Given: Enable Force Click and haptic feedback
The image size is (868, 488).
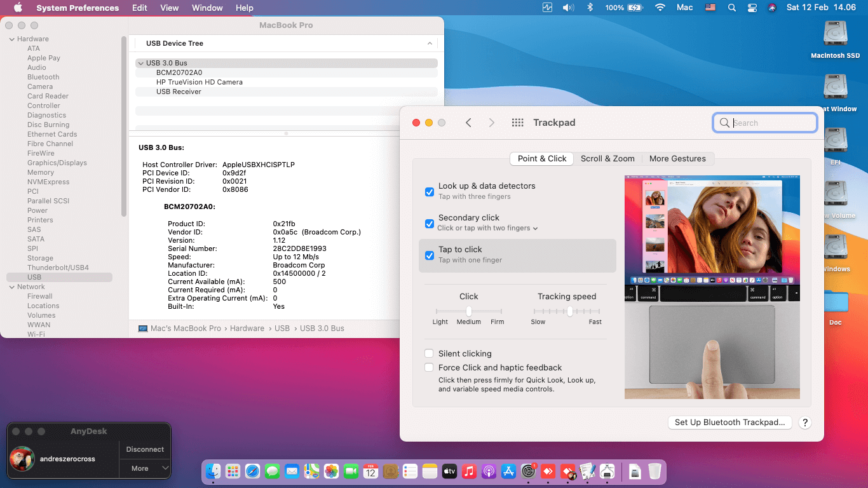Looking at the screenshot, I should (430, 367).
